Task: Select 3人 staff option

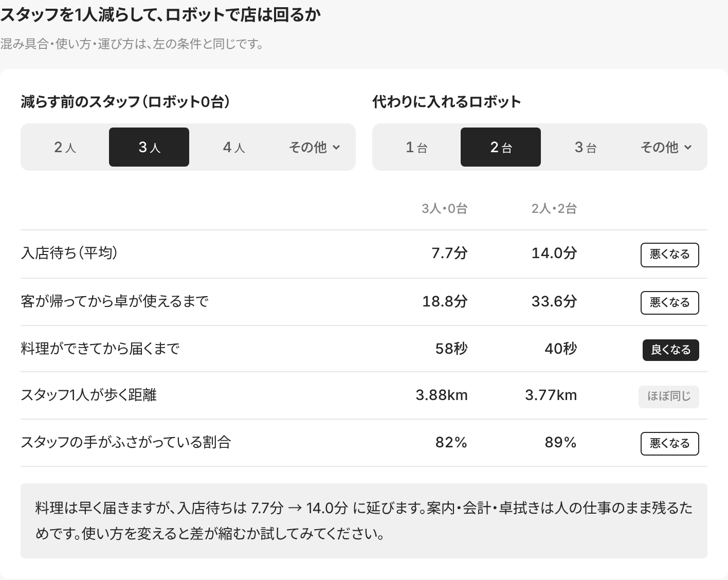Action: pos(149,147)
